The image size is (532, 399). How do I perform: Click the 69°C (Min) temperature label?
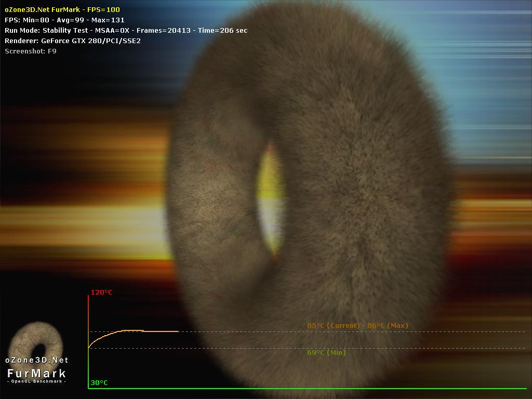[326, 353]
